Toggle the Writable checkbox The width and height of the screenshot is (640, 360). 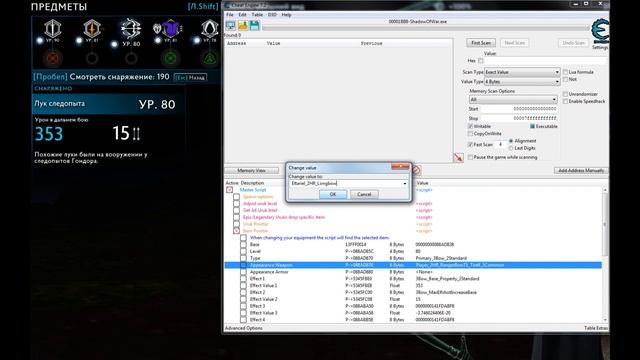pos(470,126)
